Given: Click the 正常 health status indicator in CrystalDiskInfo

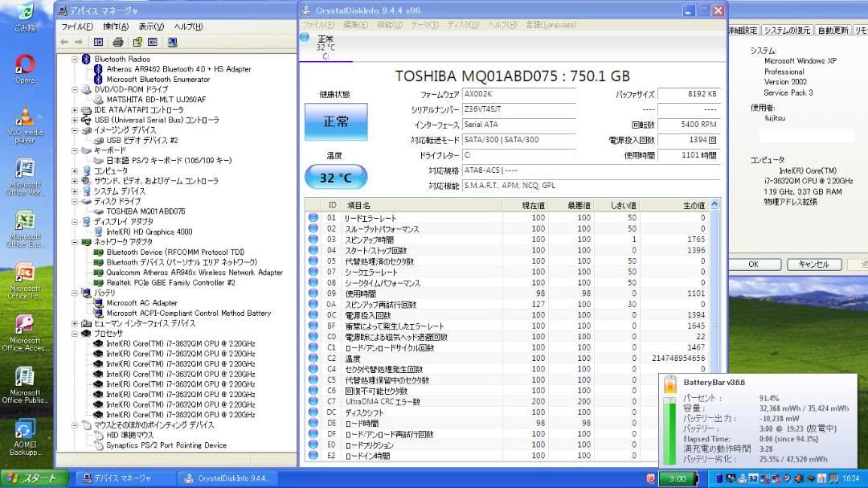Looking at the screenshot, I should pyautogui.click(x=335, y=121).
